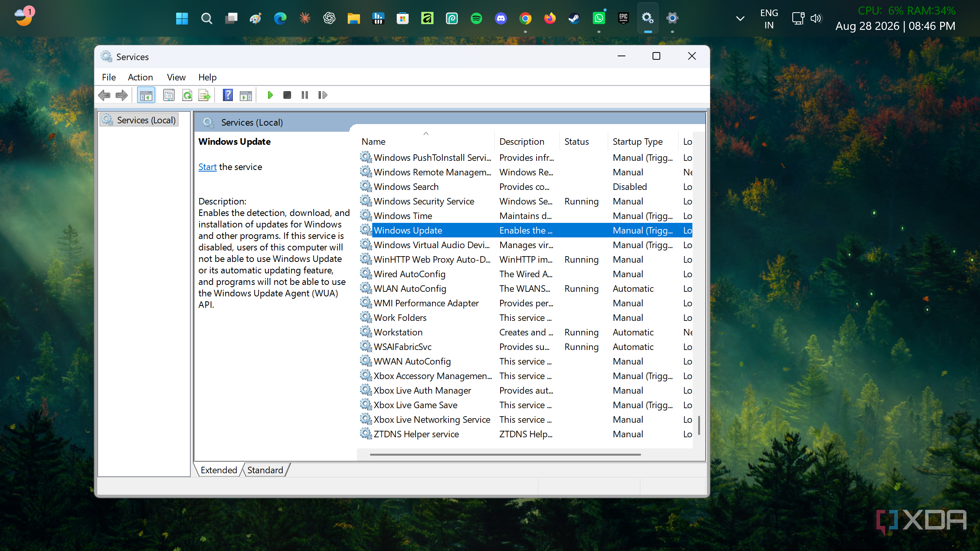Click the vertical scrollbar thumb in services list
This screenshot has height=551, width=980.
point(699,425)
